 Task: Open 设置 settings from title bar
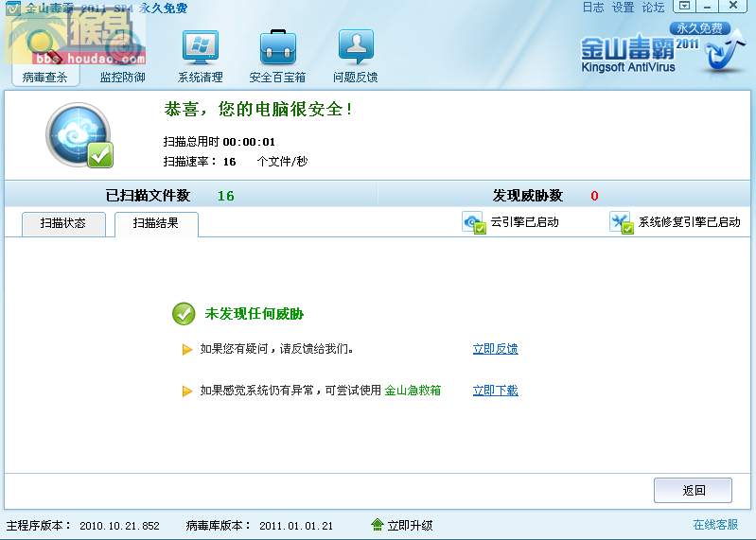[623, 8]
